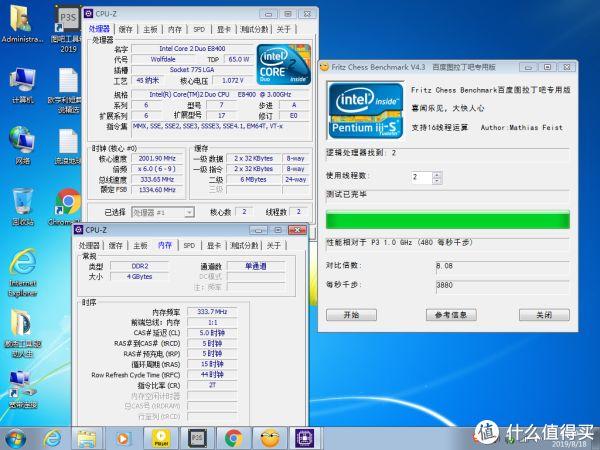Select 显卡 tab in lower CPU-Z window
Image resolution: width=600 pixels, height=450 pixels.
(x=214, y=246)
